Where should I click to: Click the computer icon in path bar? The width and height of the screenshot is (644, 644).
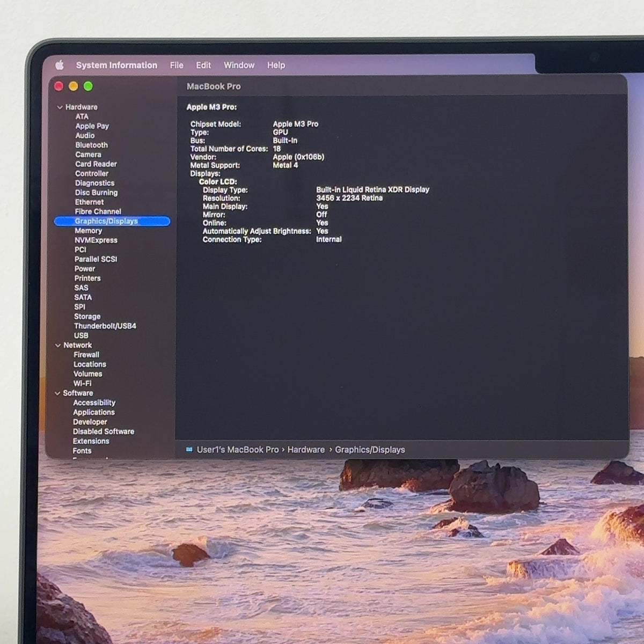pyautogui.click(x=189, y=450)
